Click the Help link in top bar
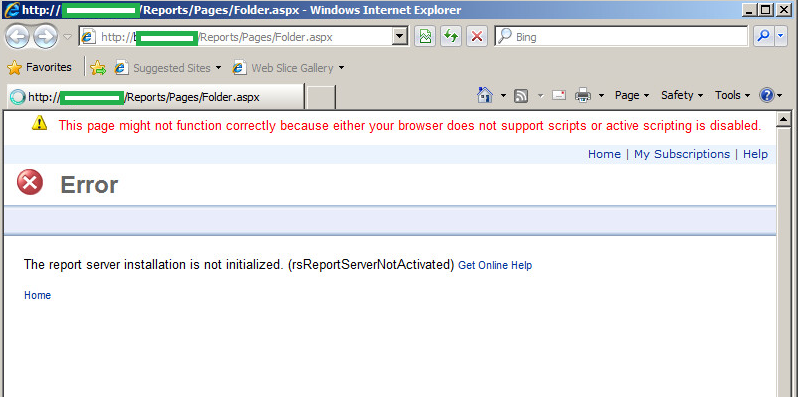The width and height of the screenshot is (798, 397). [x=755, y=154]
